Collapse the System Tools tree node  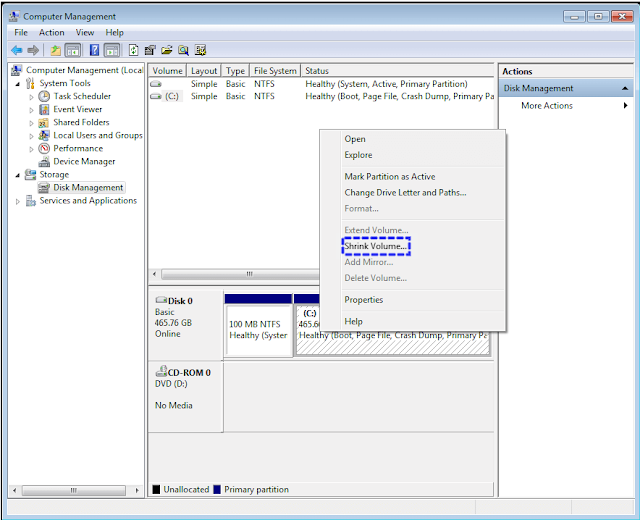pyautogui.click(x=18, y=84)
